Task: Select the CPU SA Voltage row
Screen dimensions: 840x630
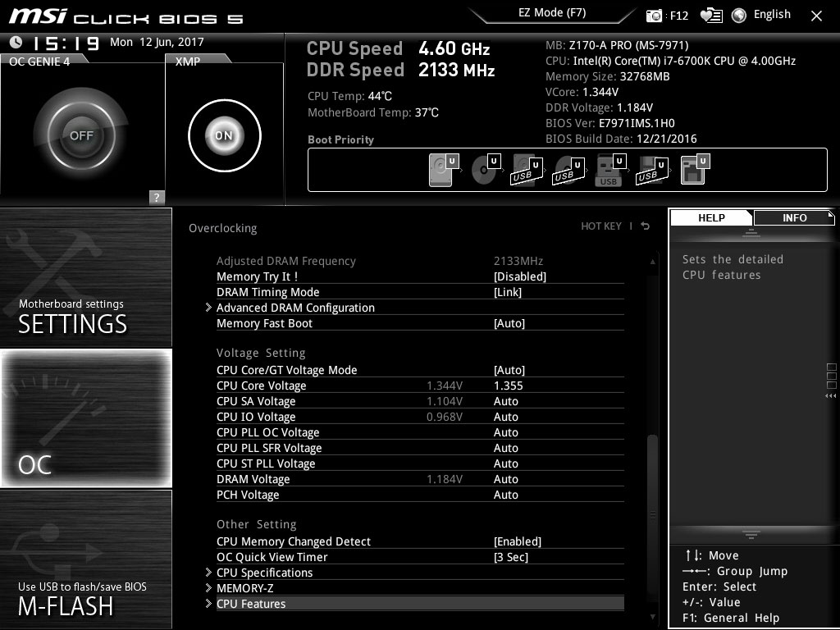Action: tap(420, 401)
